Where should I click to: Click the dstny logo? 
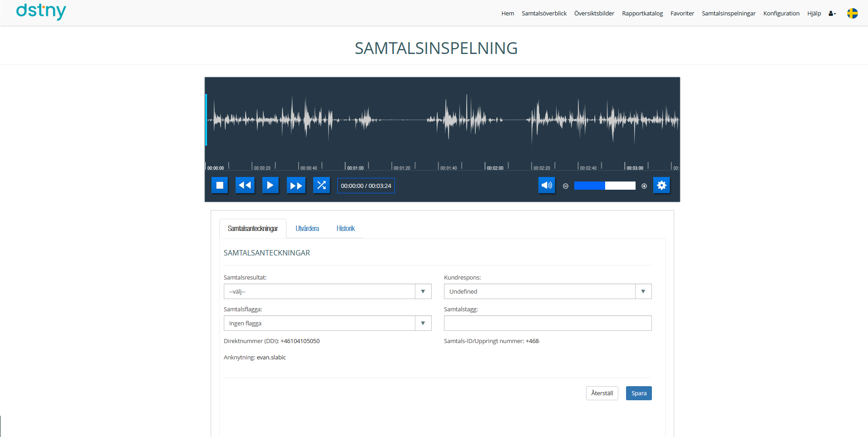pyautogui.click(x=41, y=11)
